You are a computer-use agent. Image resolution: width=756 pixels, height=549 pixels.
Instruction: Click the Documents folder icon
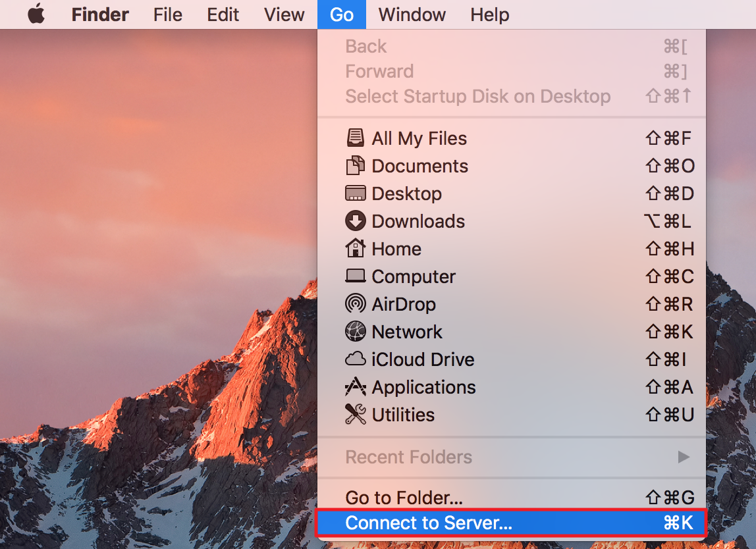coord(356,165)
